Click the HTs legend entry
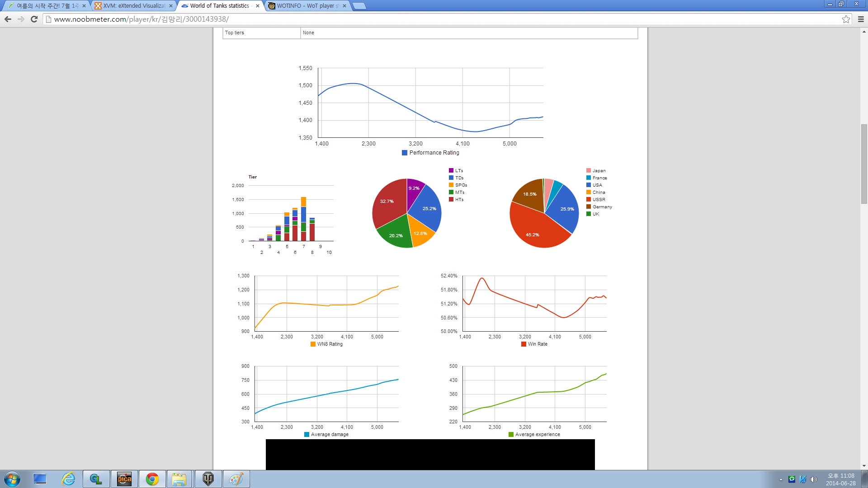Image resolution: width=868 pixels, height=488 pixels. point(459,199)
